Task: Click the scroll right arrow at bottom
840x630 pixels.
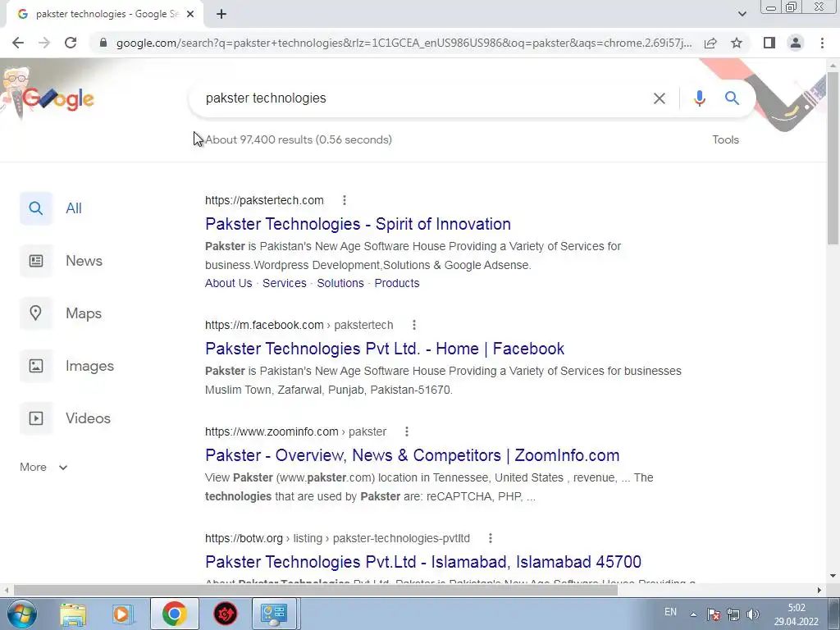Action: click(x=819, y=591)
